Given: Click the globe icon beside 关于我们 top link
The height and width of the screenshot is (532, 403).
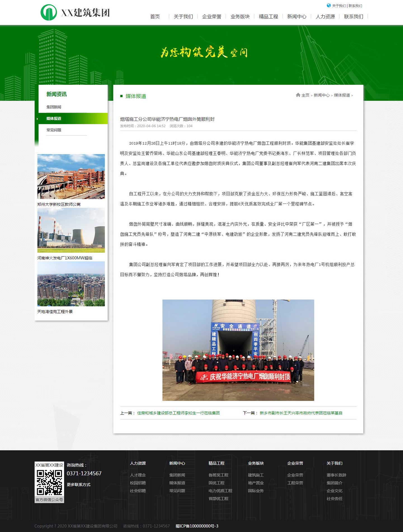Looking at the screenshot, I should (329, 6).
